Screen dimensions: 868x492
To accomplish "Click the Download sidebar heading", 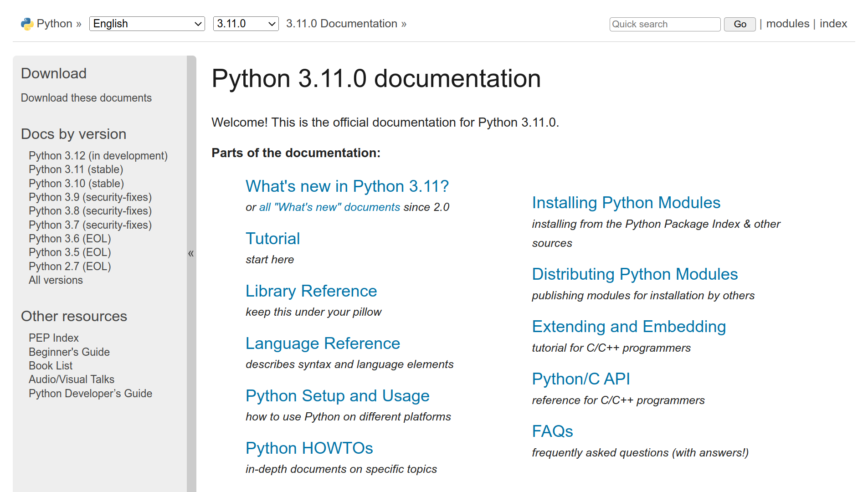I will click(54, 73).
